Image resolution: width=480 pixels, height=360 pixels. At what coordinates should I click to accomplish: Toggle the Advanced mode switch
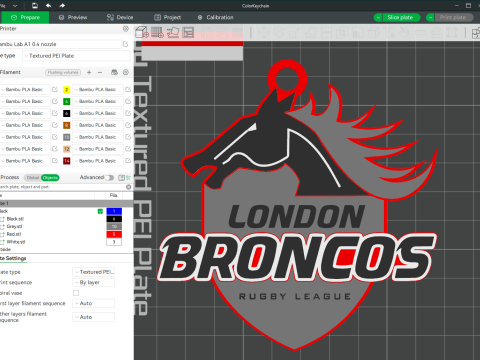pyautogui.click(x=109, y=178)
